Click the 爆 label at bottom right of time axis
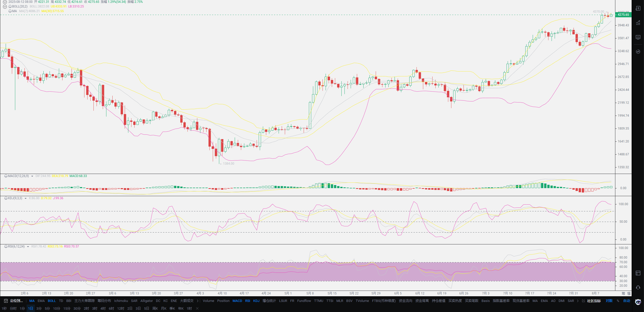Screen dimensions: 644x312 tap(629, 293)
